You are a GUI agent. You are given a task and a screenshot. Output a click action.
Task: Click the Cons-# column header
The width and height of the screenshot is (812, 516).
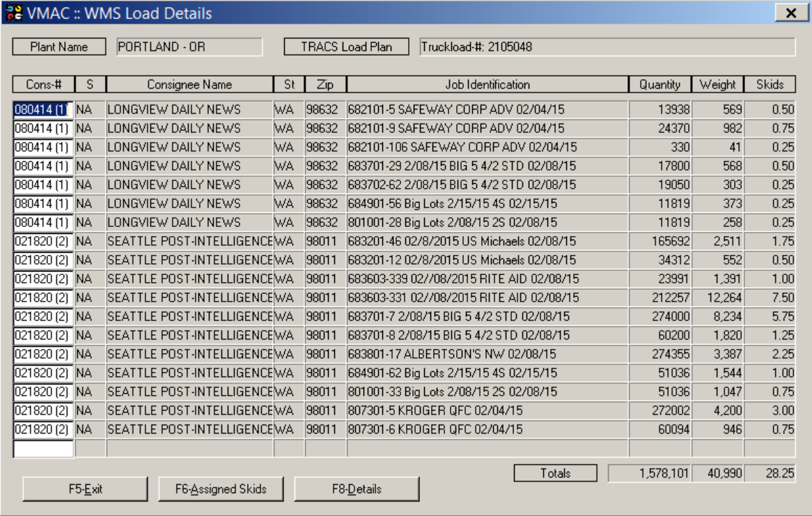44,85
